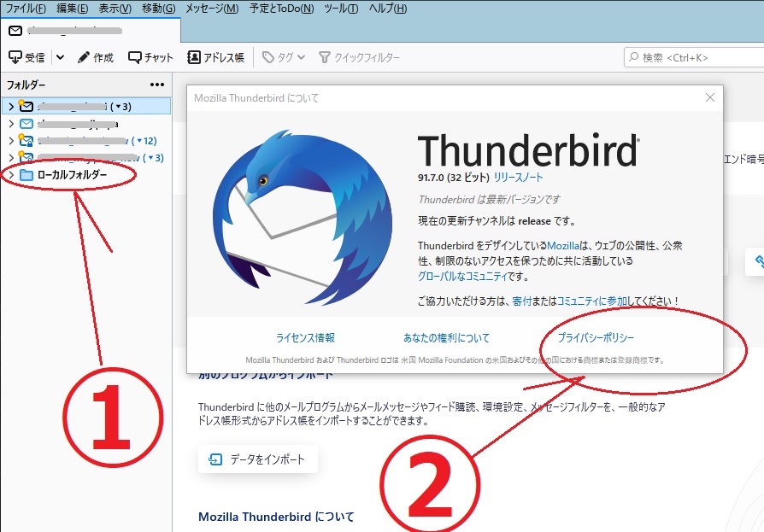Expand the first mail account chevron
This screenshot has height=532, width=764.
click(x=10, y=106)
